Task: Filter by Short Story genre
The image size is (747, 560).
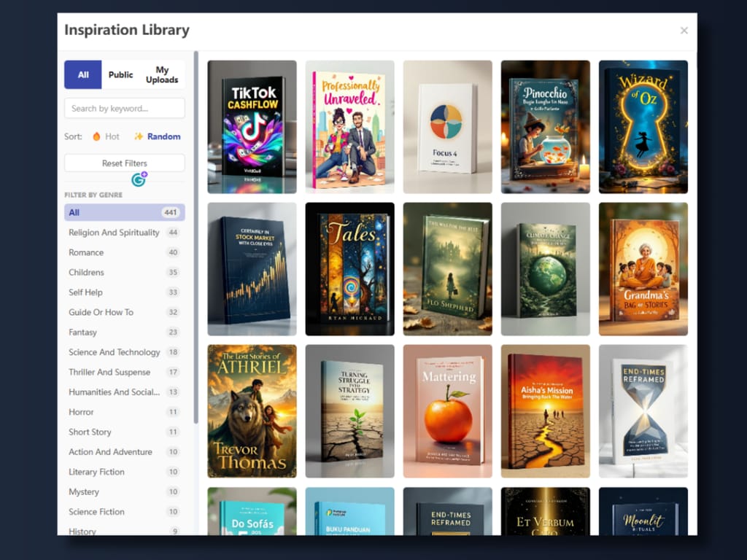Action: click(124, 432)
